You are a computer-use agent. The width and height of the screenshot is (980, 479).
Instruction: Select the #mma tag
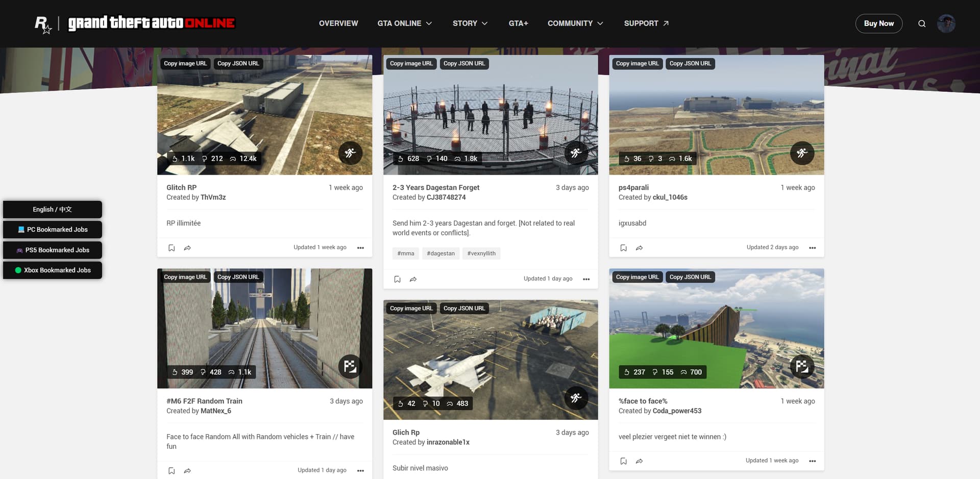coord(406,253)
